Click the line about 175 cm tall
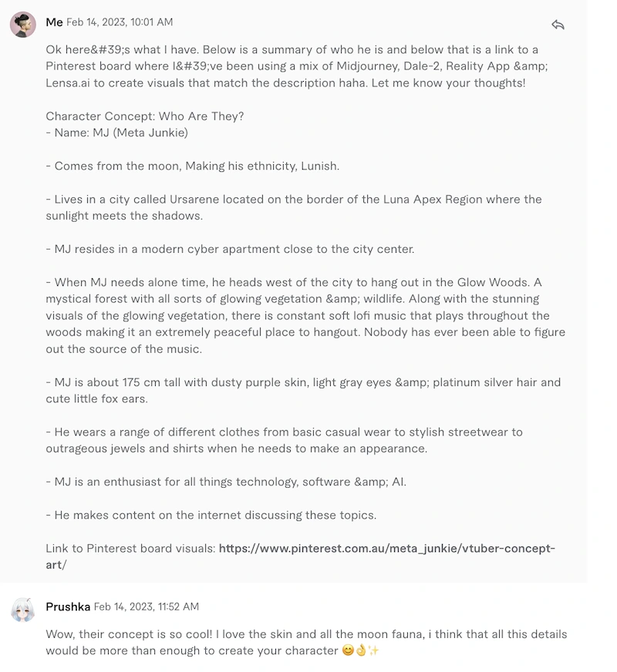Image resolution: width=617 pixels, height=672 pixels. click(303, 391)
